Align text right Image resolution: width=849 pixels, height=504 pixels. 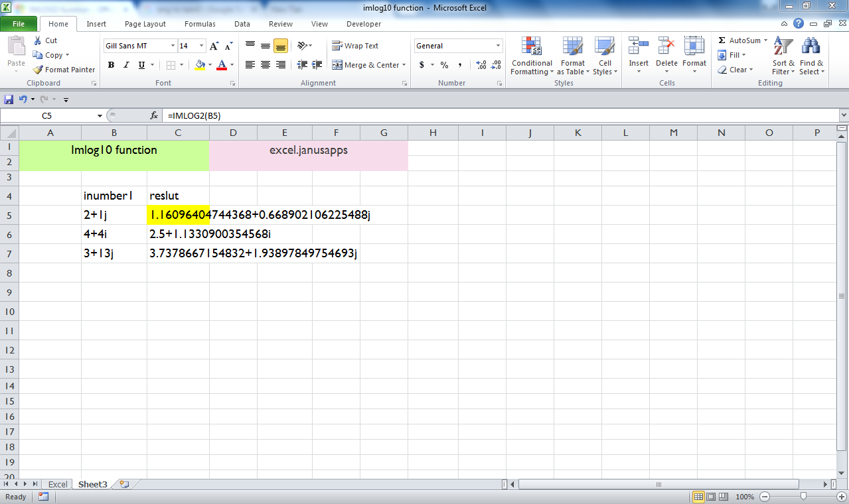[281, 65]
